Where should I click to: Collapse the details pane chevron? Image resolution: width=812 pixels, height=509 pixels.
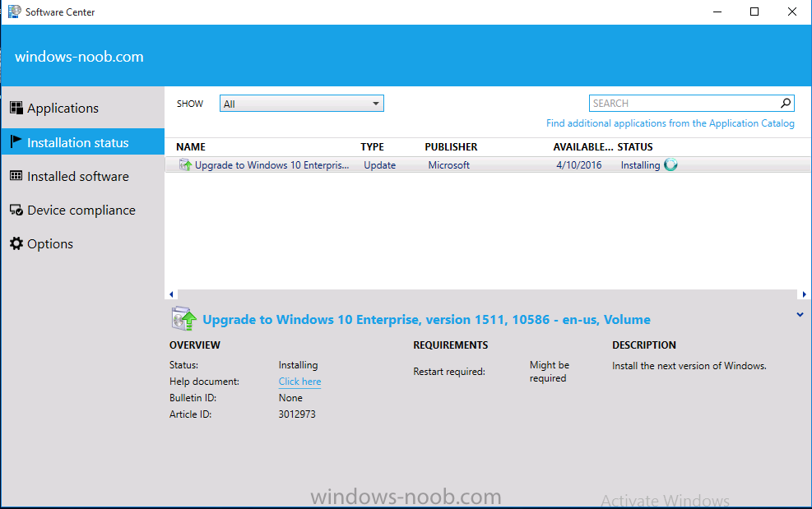click(x=800, y=314)
